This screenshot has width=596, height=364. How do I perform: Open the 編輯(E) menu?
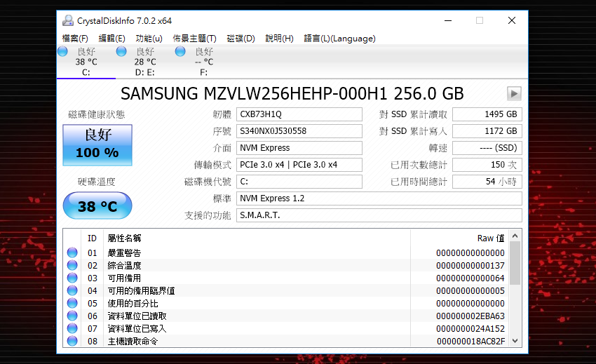[x=111, y=39]
